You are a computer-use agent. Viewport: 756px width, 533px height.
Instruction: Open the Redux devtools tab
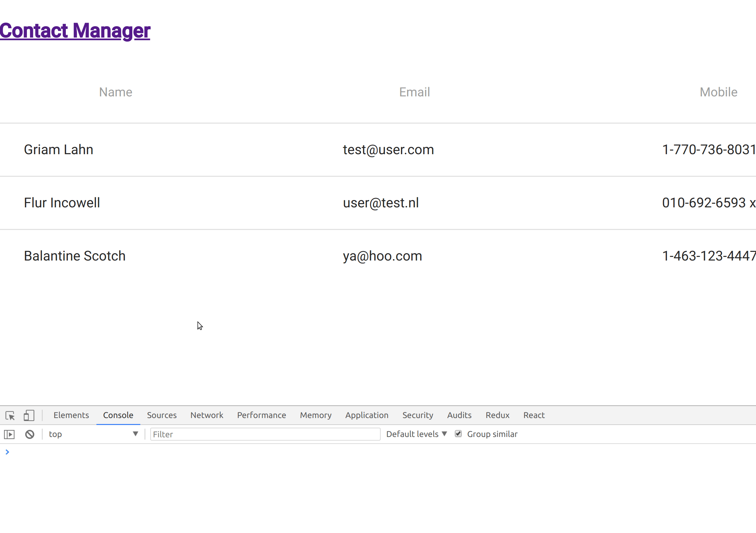pyautogui.click(x=497, y=415)
